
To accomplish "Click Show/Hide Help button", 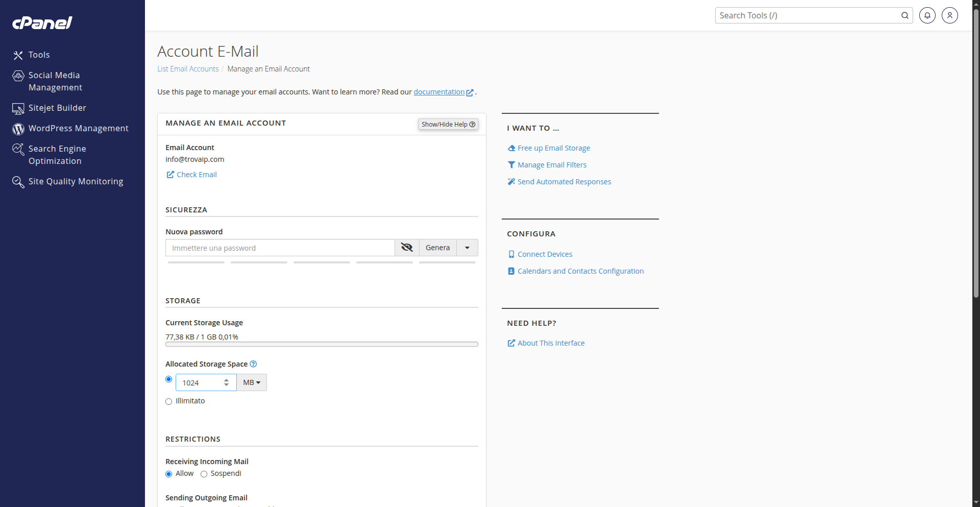I will coord(448,124).
